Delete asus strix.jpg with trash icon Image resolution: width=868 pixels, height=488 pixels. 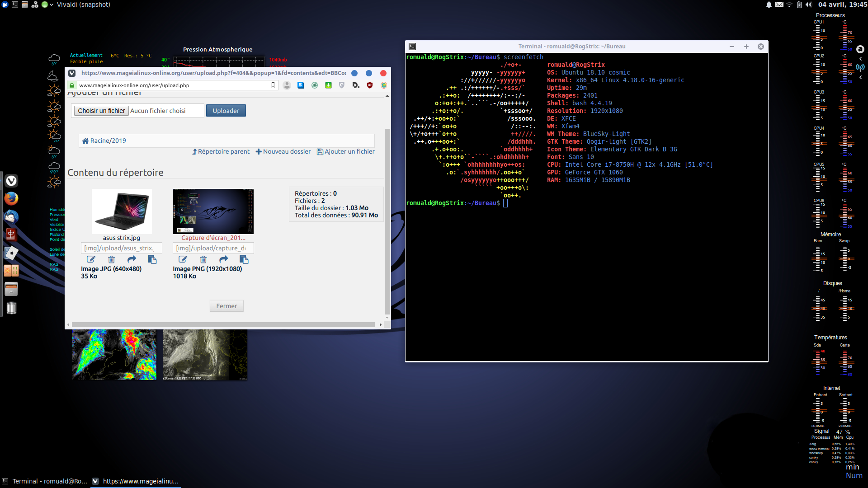point(111,259)
